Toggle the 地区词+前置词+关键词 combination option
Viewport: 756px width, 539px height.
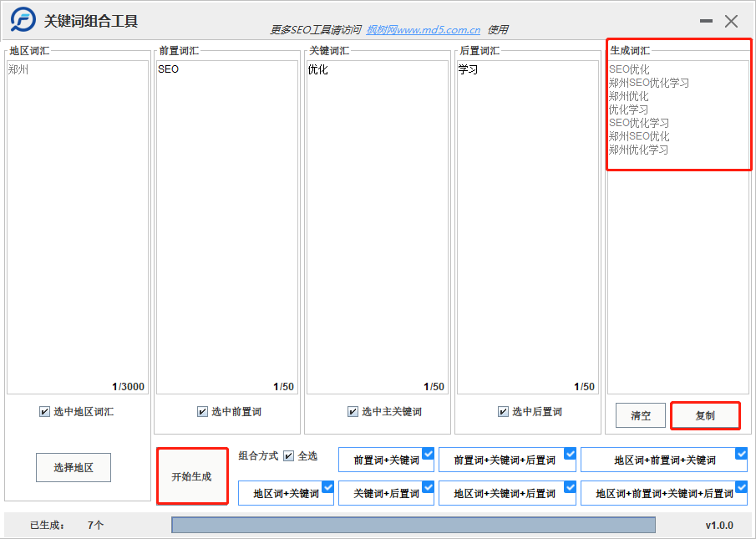click(x=664, y=460)
